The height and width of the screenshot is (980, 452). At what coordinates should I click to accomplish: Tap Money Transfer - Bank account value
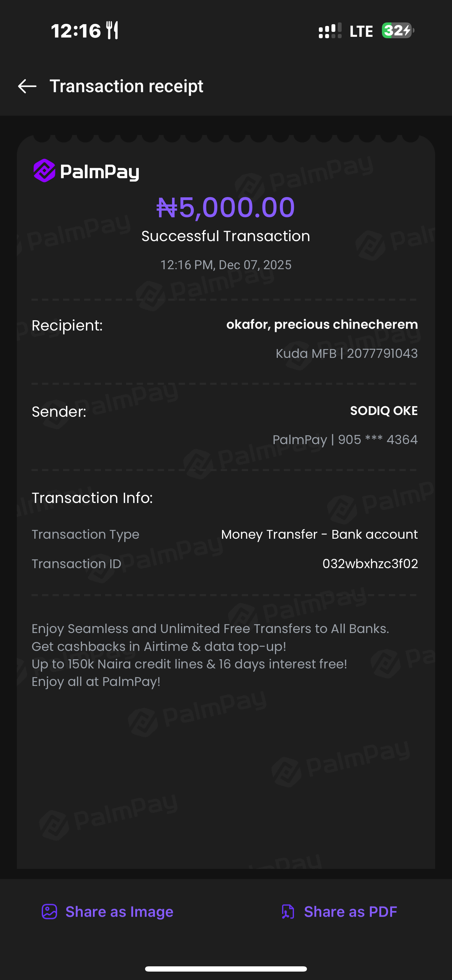[319, 535]
